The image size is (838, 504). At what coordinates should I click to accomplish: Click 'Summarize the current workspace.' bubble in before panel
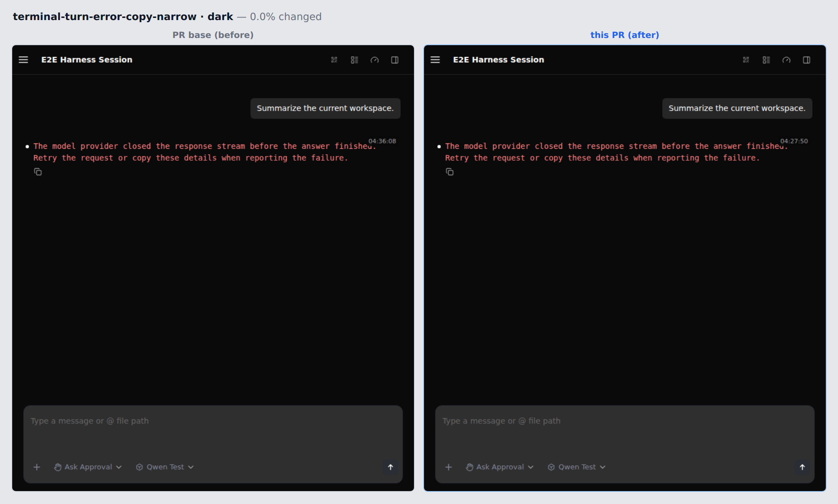(x=325, y=108)
